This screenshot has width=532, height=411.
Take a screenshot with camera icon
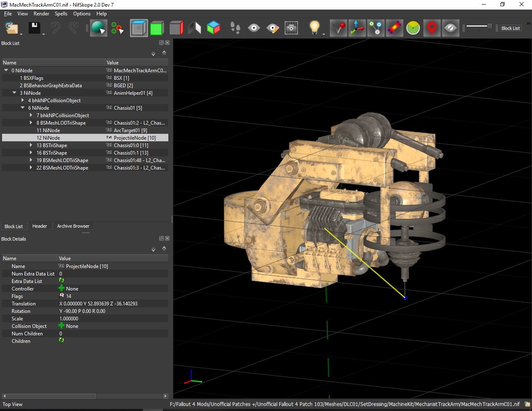pyautogui.click(x=291, y=28)
